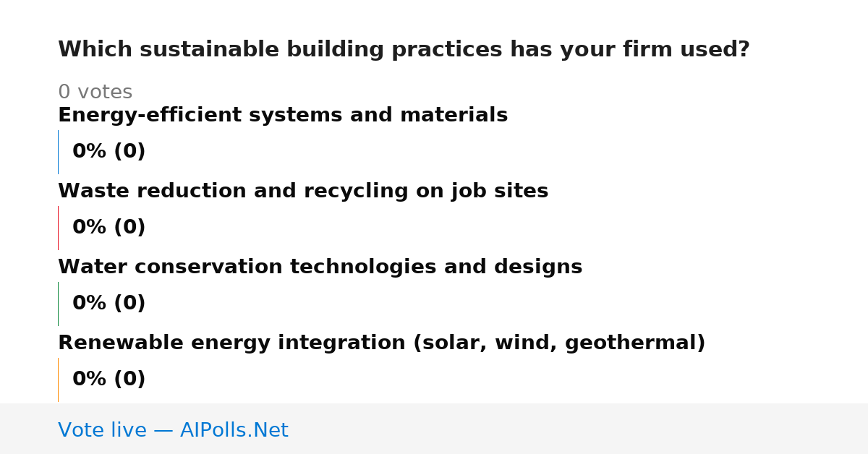Select Waste reduction and recycling on job sites
Image resolution: width=868 pixels, height=454 pixels.
click(303, 192)
